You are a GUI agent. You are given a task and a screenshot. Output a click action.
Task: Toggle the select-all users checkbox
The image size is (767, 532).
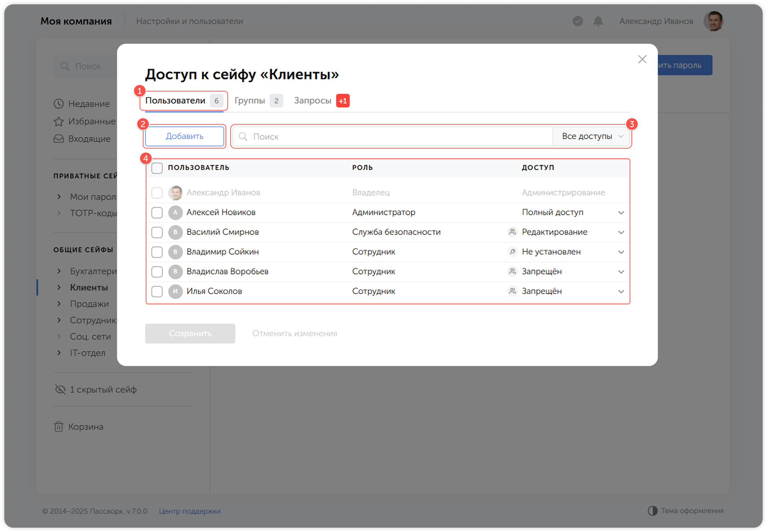pos(157,168)
